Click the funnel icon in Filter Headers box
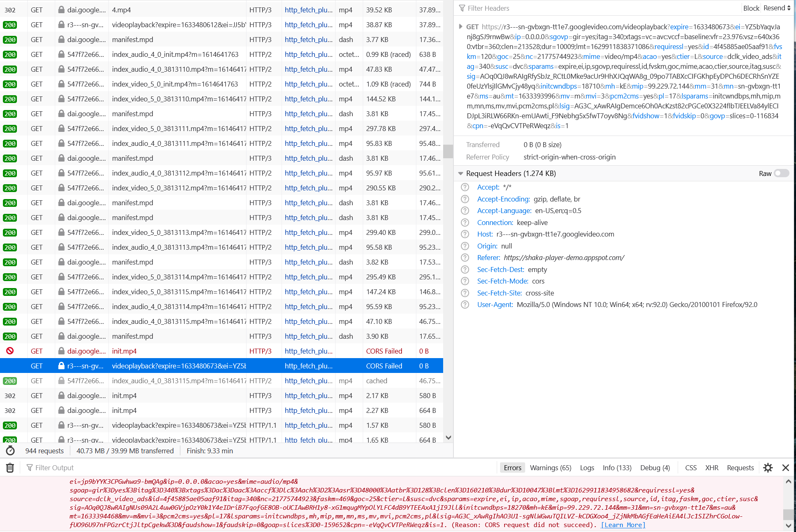 point(463,8)
